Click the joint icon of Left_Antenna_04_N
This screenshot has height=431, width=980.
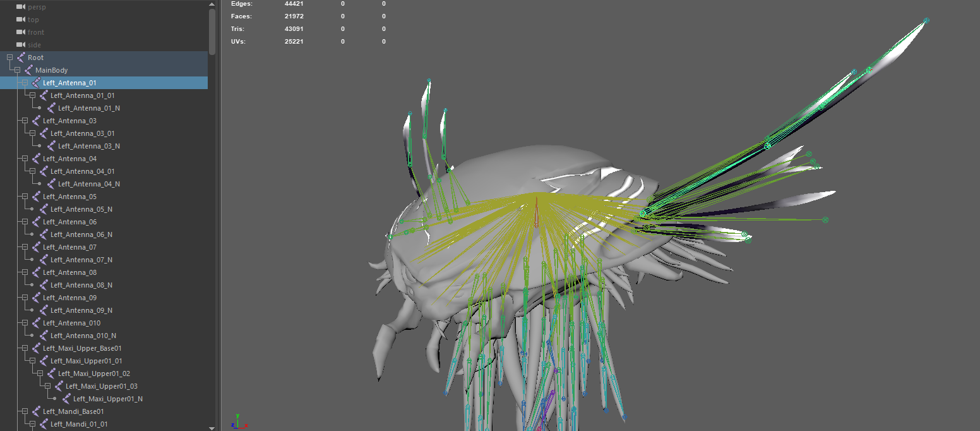point(51,184)
